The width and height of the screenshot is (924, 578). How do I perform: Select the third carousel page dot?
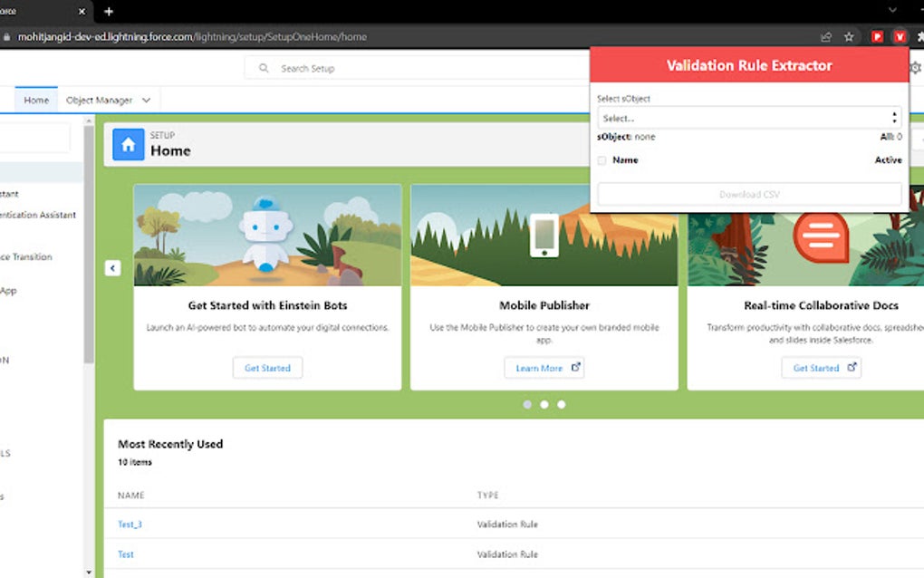pyautogui.click(x=561, y=404)
